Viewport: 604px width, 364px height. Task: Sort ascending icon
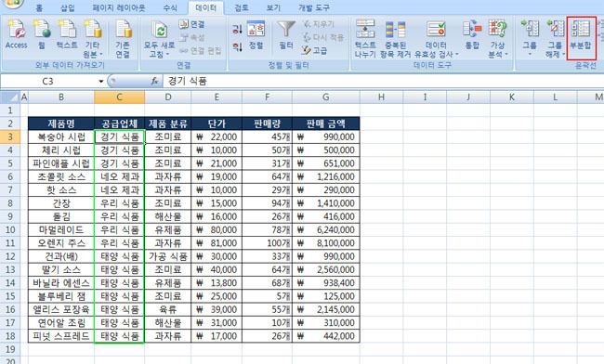(237, 29)
